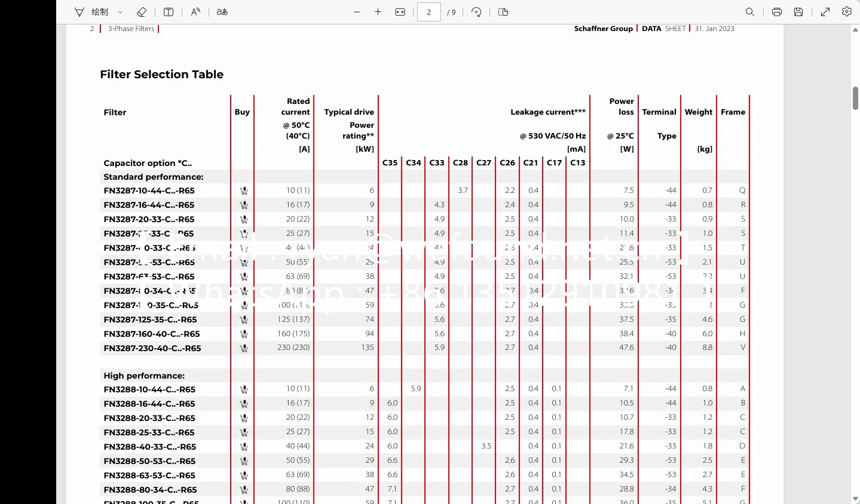Click the buy cart for FN3288-40-33-C..-R65
This screenshot has width=860, height=504.
tap(244, 447)
